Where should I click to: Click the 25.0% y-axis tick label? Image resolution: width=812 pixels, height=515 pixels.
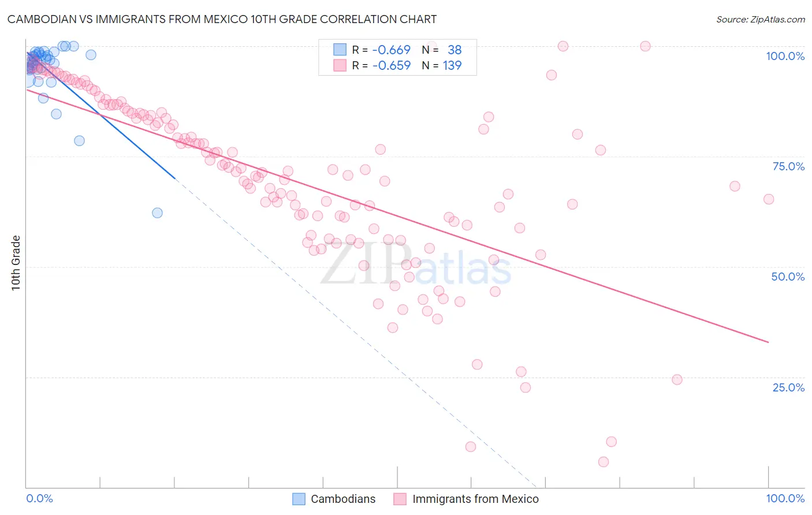tap(788, 387)
